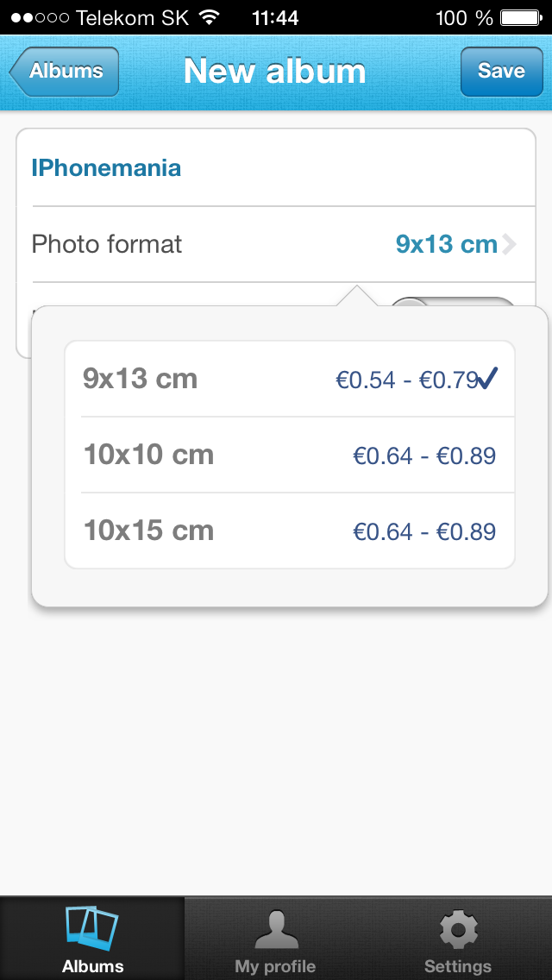The width and height of the screenshot is (552, 980).
Task: Tap the €0.64 - €0.89 price for 10x10
Action: (x=424, y=455)
